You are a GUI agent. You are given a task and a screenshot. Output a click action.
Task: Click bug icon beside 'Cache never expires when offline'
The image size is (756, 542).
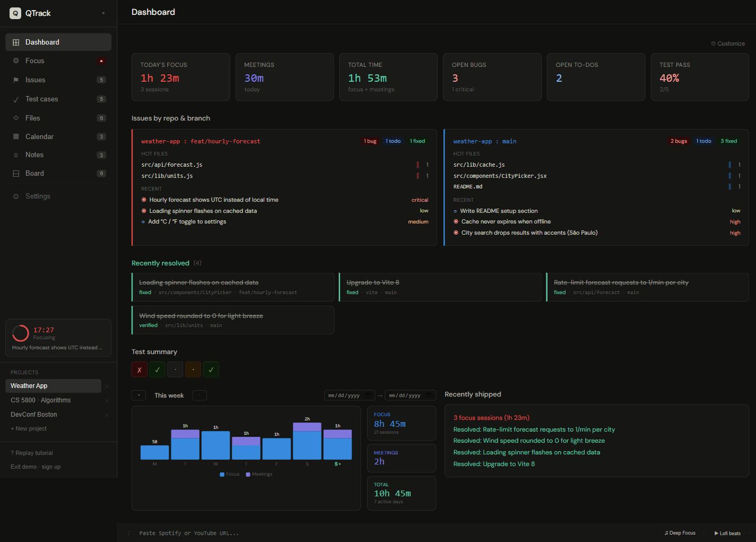point(456,222)
